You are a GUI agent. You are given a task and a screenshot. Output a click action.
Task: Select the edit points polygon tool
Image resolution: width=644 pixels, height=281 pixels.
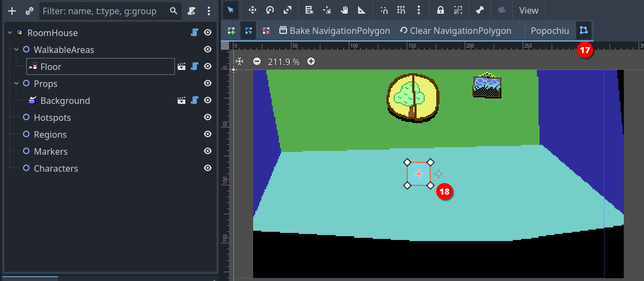[x=249, y=31]
